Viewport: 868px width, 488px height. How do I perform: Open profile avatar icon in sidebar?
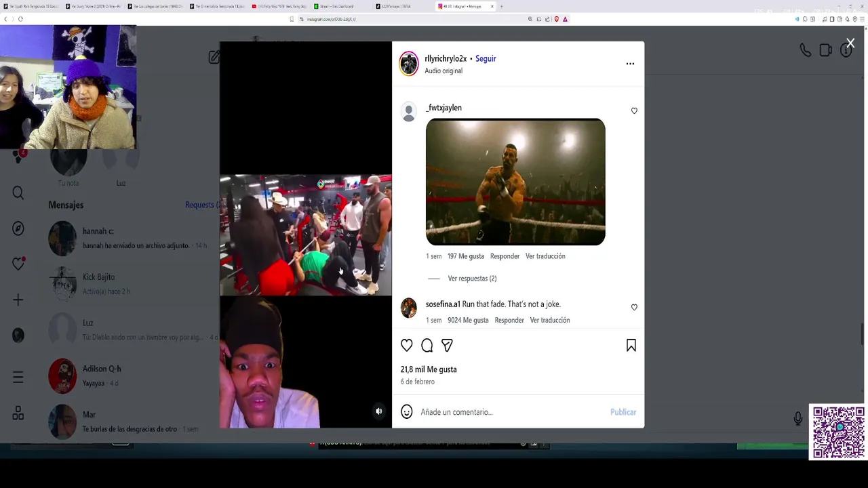point(18,335)
